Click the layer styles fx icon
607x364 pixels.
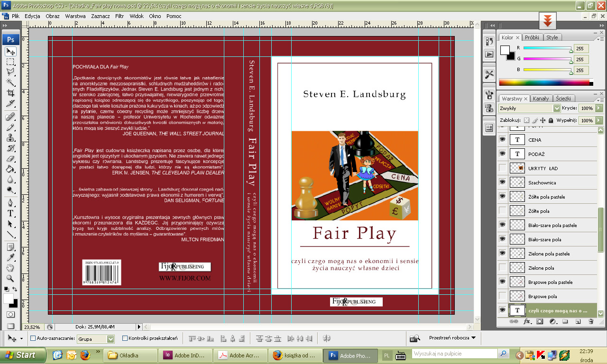point(527,321)
